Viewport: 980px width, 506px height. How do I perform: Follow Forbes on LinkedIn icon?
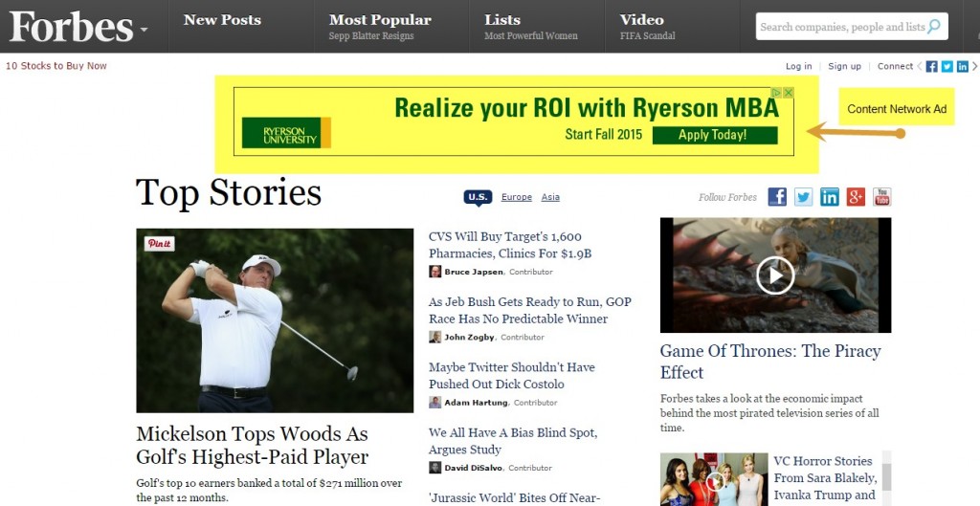tap(830, 197)
